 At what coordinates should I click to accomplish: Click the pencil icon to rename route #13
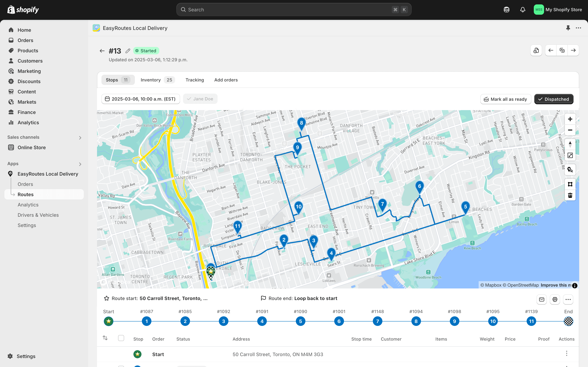click(128, 51)
